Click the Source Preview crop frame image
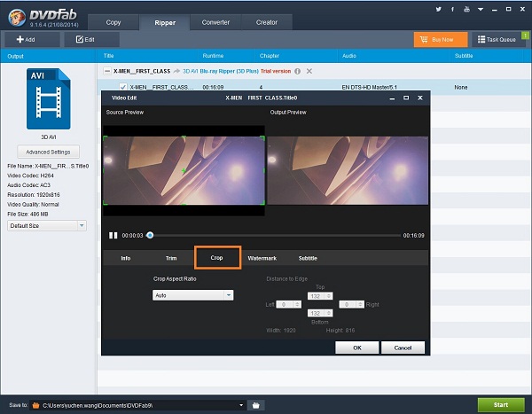The width and height of the screenshot is (532, 414). pyautogui.click(x=184, y=170)
